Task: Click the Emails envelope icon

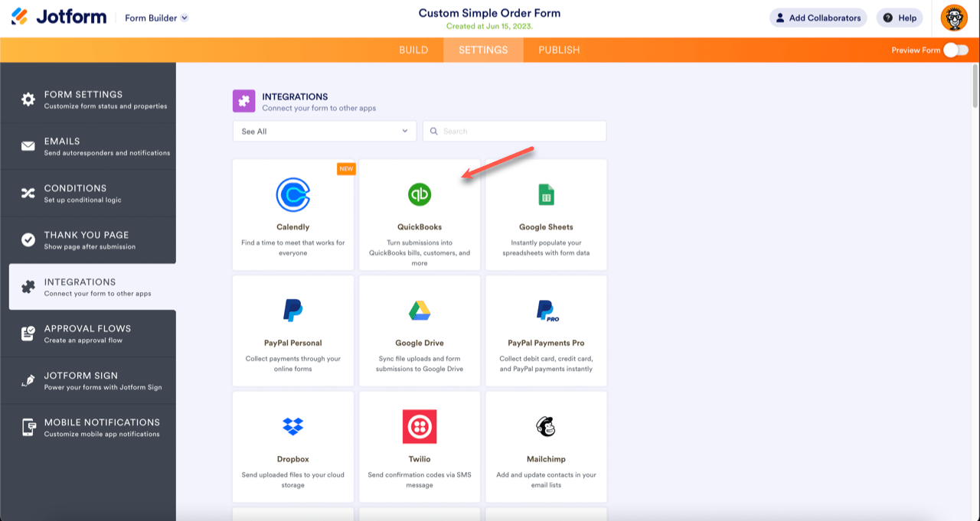Action: tap(28, 146)
